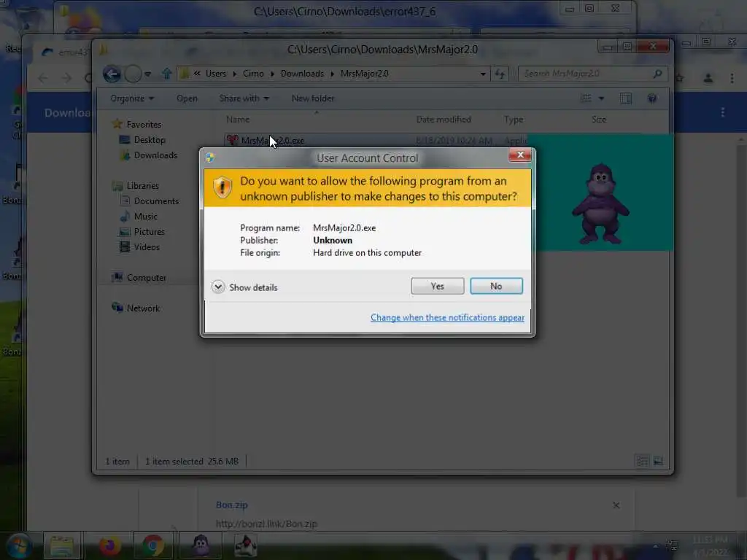This screenshot has height=560, width=747.
Task: Select Downloads in the address breadcrumb
Action: coord(302,74)
